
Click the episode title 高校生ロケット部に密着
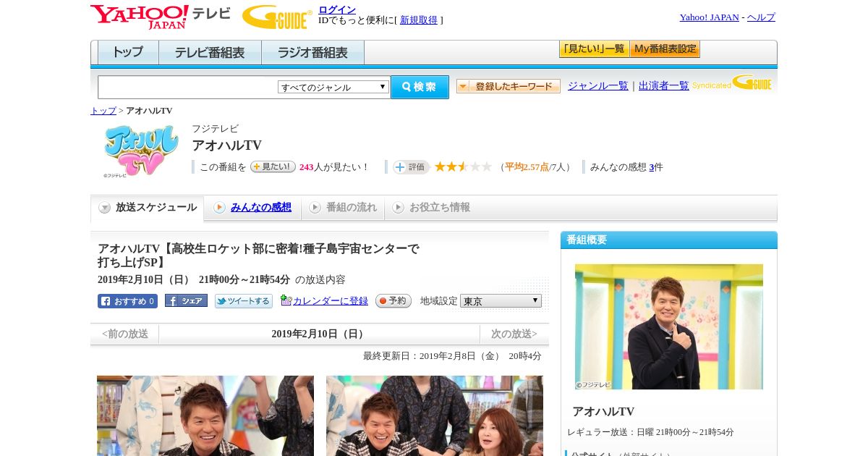coord(258,256)
